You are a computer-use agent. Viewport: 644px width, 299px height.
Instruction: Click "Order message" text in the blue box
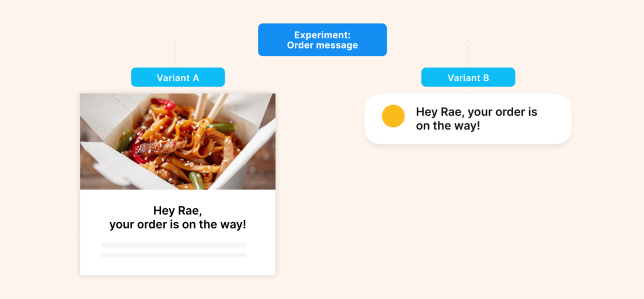pos(322,45)
